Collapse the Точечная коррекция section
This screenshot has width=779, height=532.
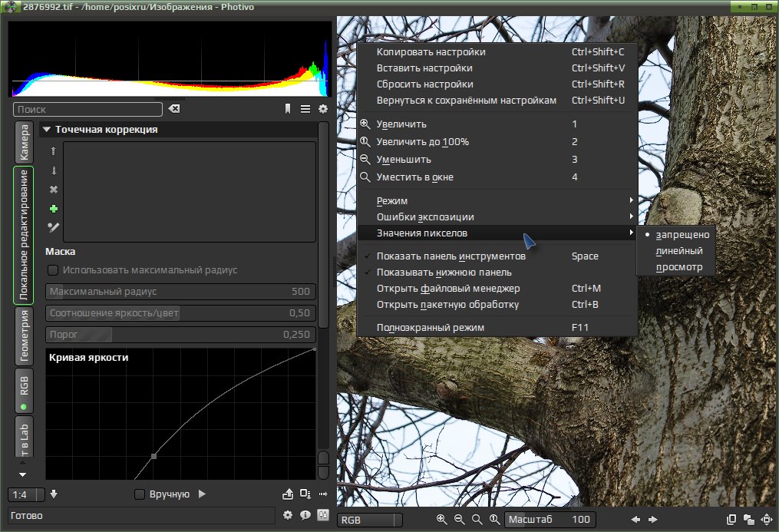47,130
